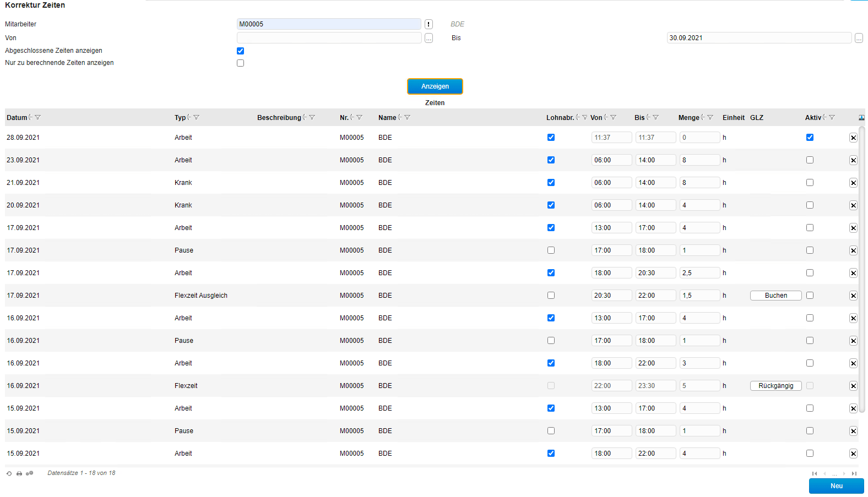Sort the table by Aktiv
This screenshot has width=868, height=497.
pos(824,117)
